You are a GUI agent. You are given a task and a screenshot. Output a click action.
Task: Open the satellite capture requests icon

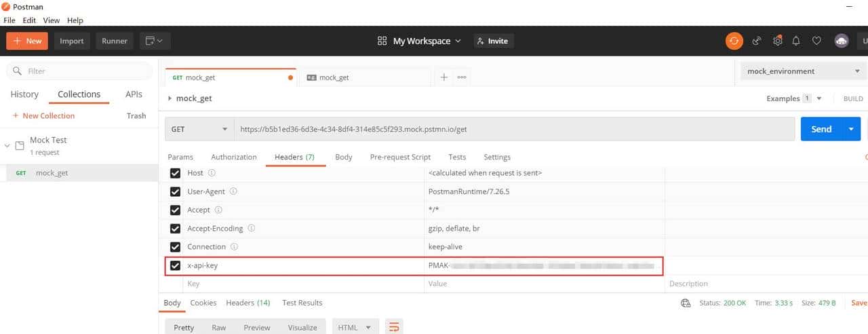pos(757,41)
